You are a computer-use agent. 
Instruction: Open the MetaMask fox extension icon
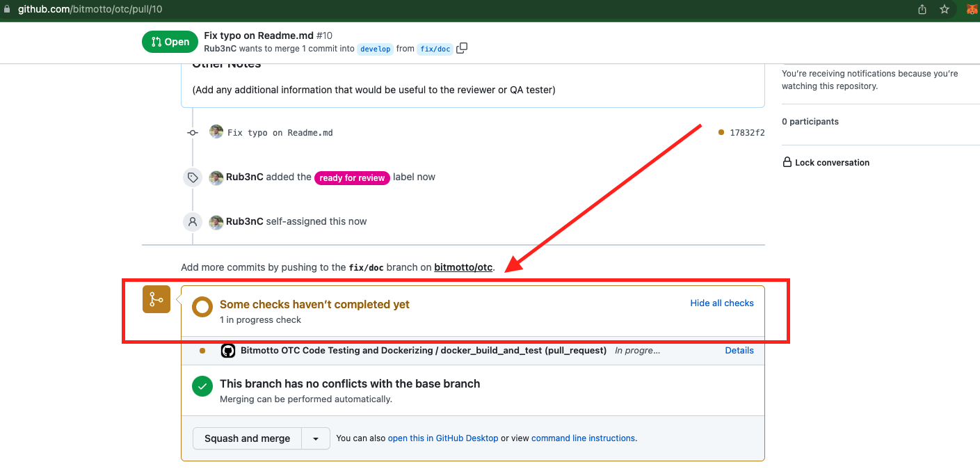pos(972,9)
